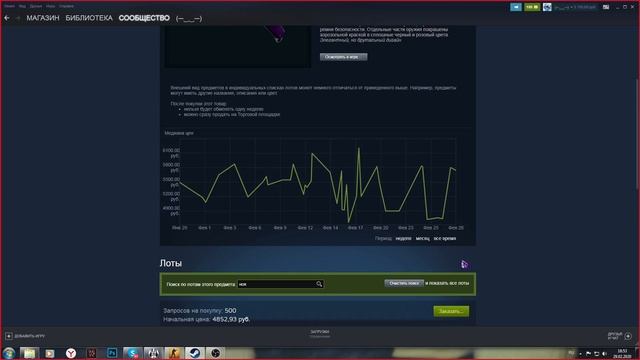Viewport: 640px width, 360px height.
Task: Open the МАГАЗИН tab
Action: coord(43,18)
